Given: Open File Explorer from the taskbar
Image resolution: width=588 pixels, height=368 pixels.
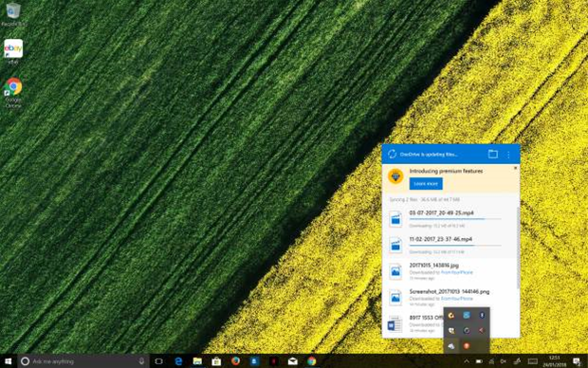Looking at the screenshot, I should coord(197,361).
